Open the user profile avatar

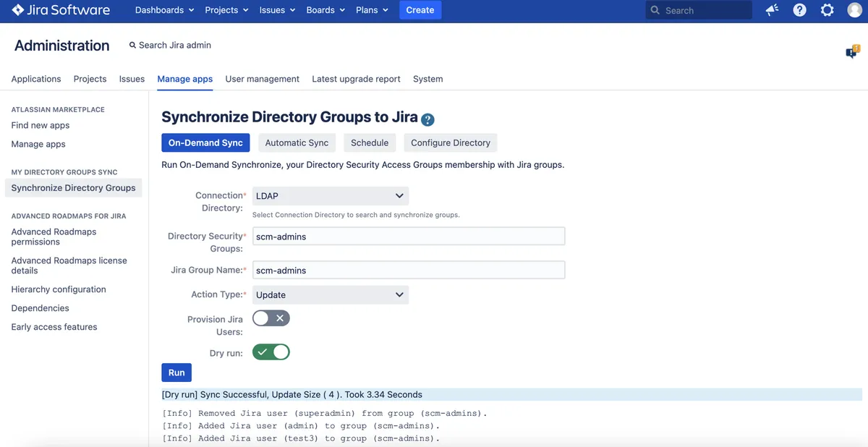854,10
